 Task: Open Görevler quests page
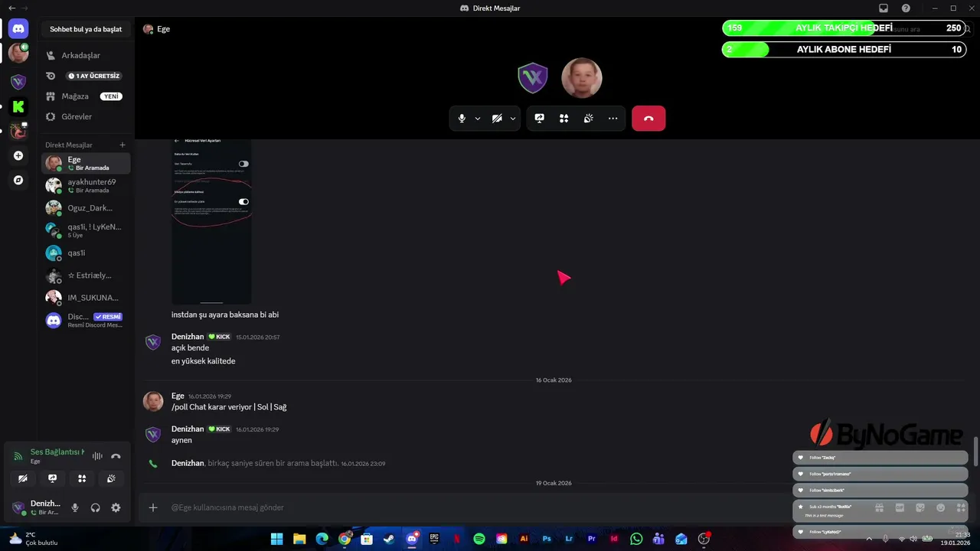point(87,116)
